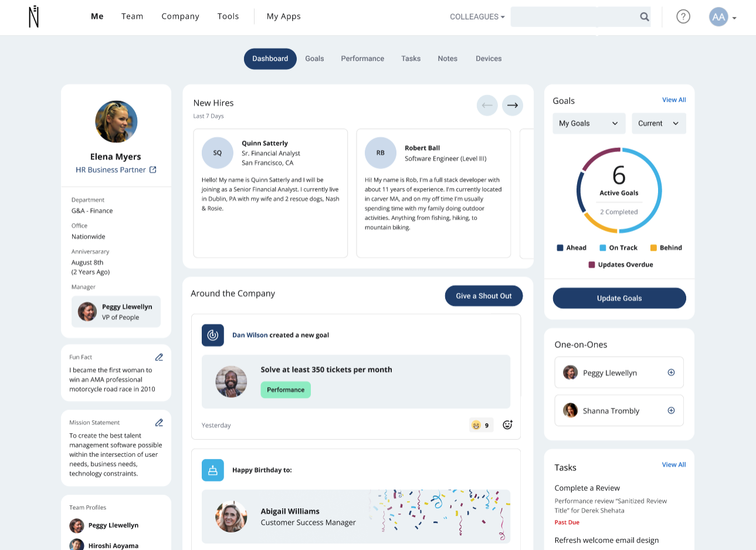Click Abigail Williams' birthday photo
Screen dimensions: 756x550
click(231, 517)
